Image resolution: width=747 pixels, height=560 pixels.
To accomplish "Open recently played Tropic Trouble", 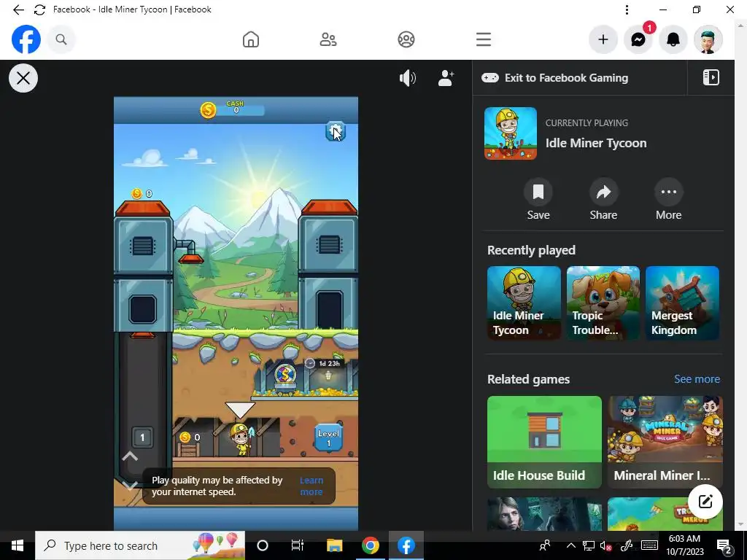I will point(603,303).
